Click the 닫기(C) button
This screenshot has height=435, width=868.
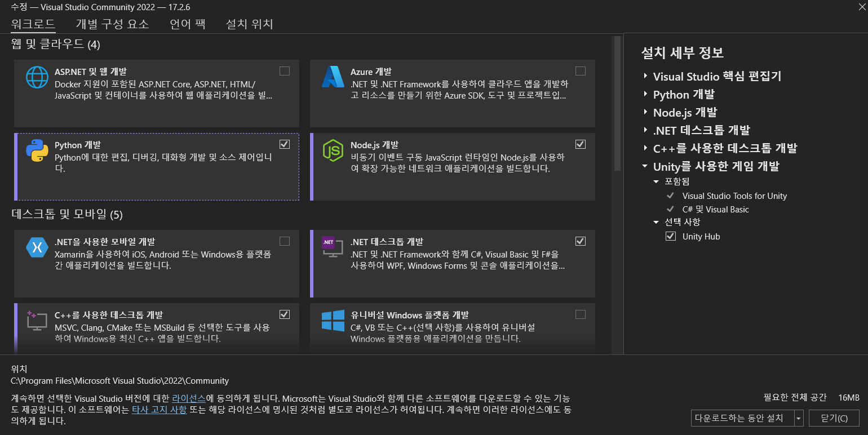click(834, 418)
